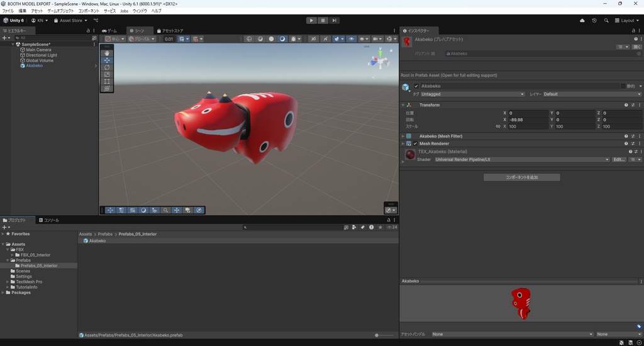644x346 pixels.
Task: Toggle the Static checkbox for Akabeko
Action: coord(623,86)
